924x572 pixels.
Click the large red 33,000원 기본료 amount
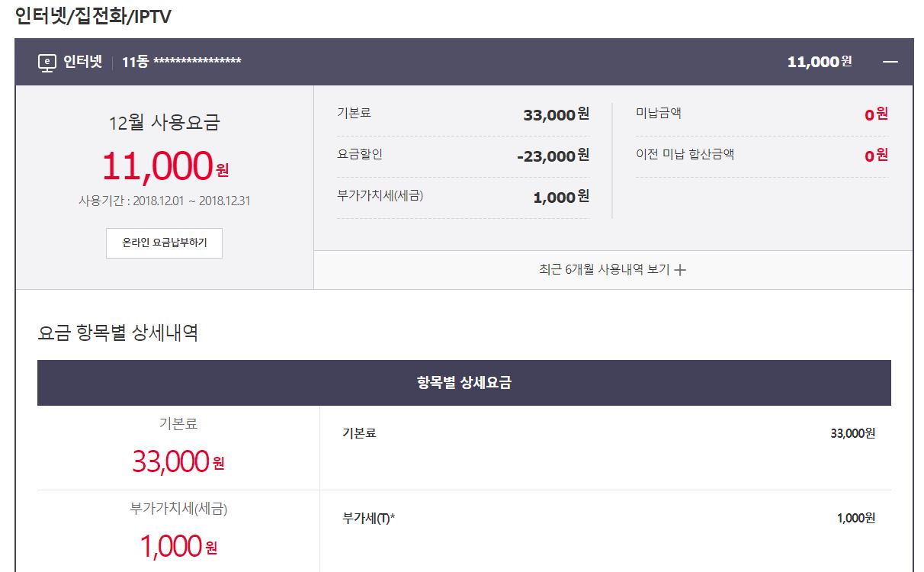178,461
